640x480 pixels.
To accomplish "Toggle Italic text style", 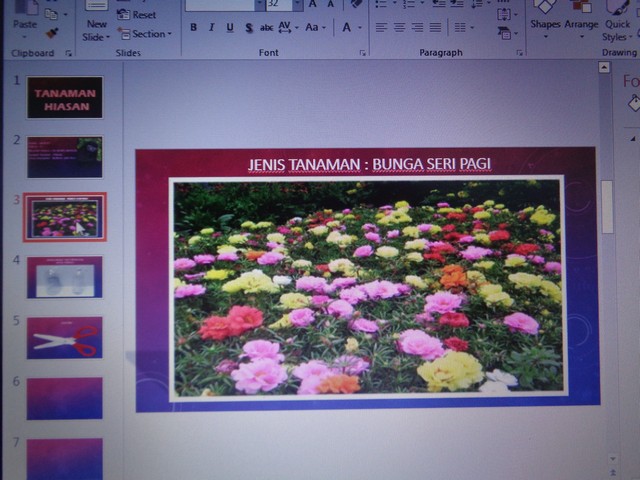I will (x=212, y=28).
